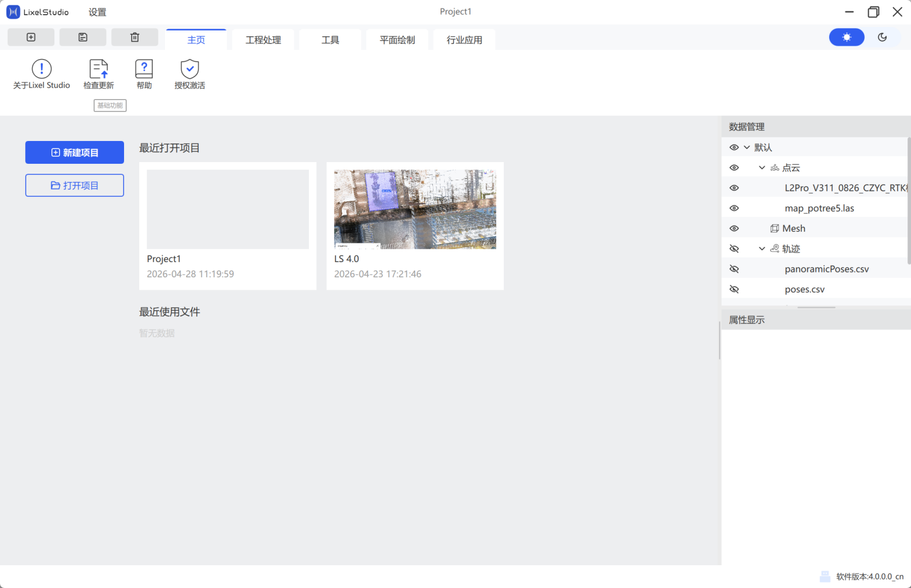Switch to 平面绘制 tab
Image resolution: width=911 pixels, height=588 pixels.
[397, 40]
